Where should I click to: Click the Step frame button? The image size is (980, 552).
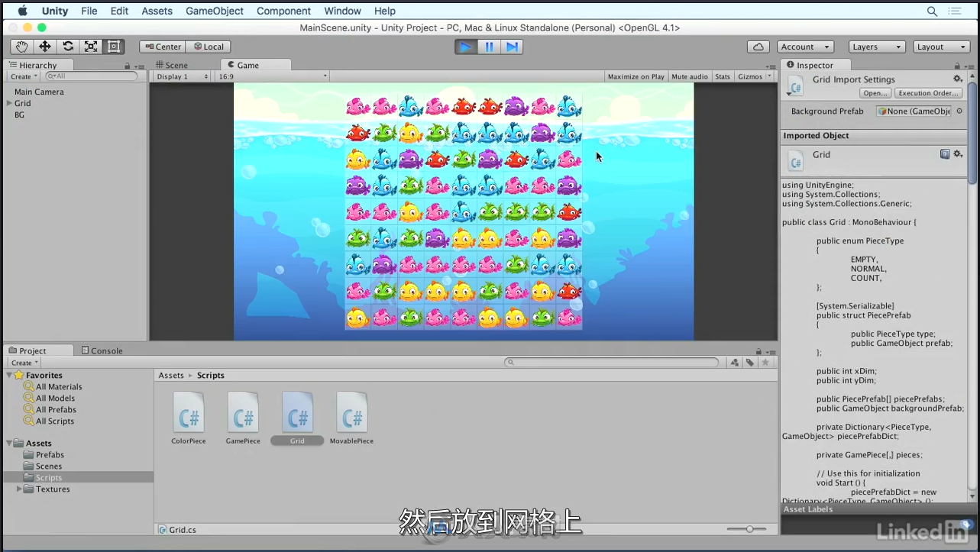click(x=512, y=47)
